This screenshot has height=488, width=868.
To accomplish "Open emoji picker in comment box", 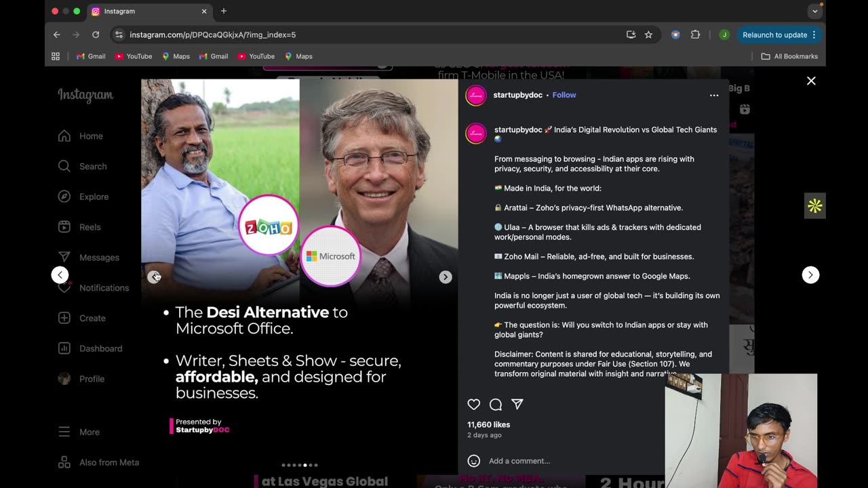I will 474,461.
